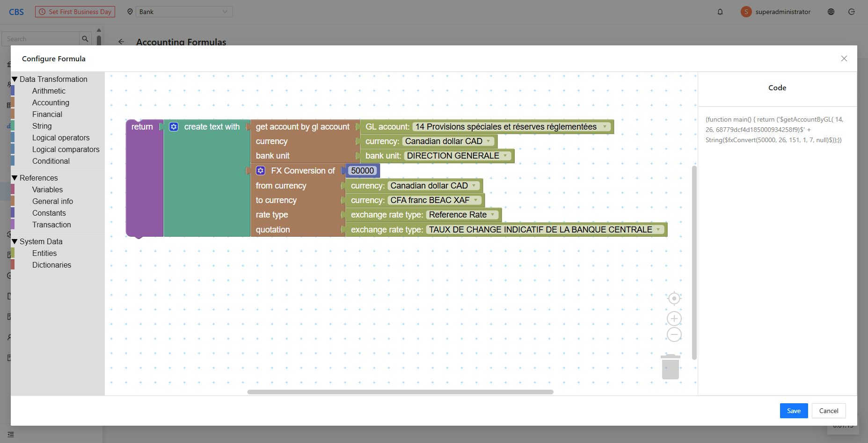Click the trash can icon in workspace
868x443 pixels.
point(670,367)
